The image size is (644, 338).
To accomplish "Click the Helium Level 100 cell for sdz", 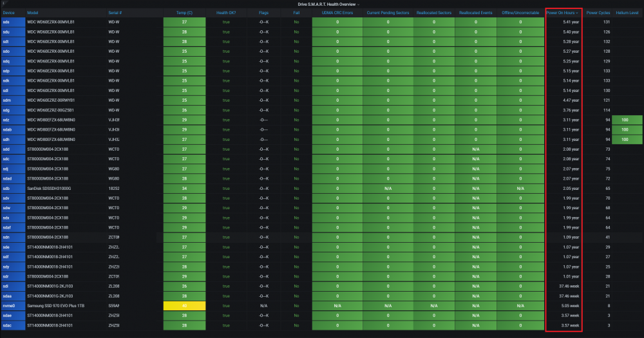I will pyautogui.click(x=627, y=120).
